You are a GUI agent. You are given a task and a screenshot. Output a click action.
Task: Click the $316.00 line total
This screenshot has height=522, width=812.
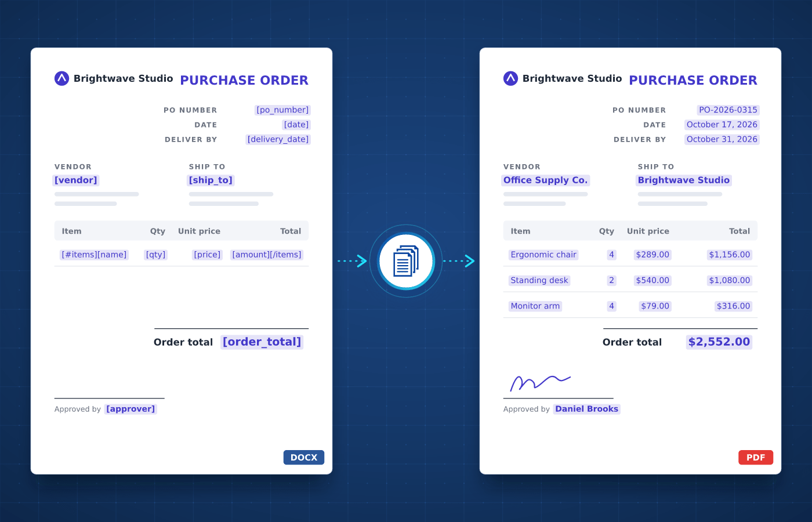[x=733, y=306]
